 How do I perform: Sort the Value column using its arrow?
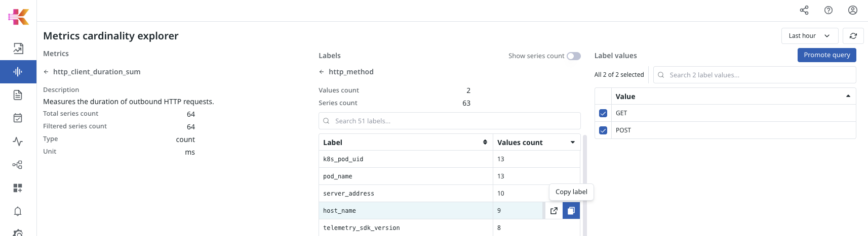(848, 96)
